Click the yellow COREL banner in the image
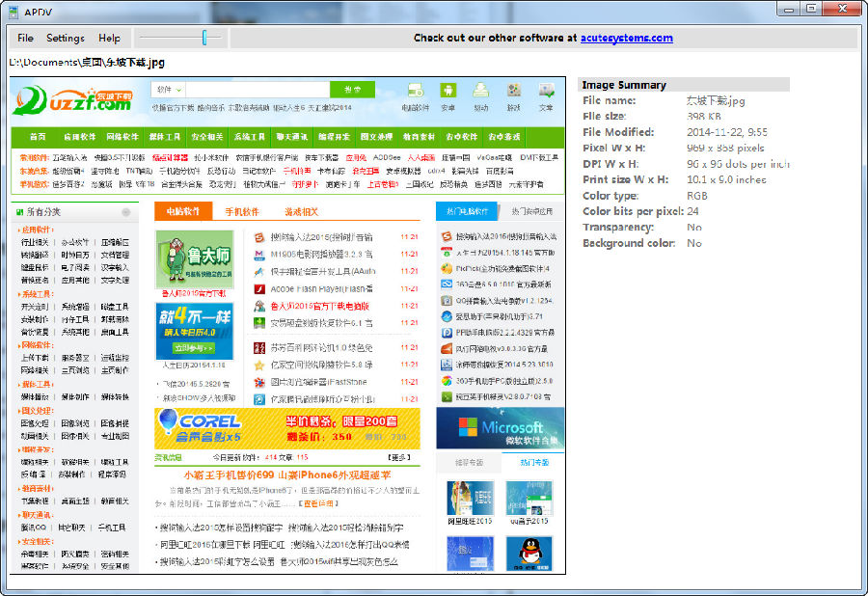This screenshot has width=868, height=596. point(287,429)
